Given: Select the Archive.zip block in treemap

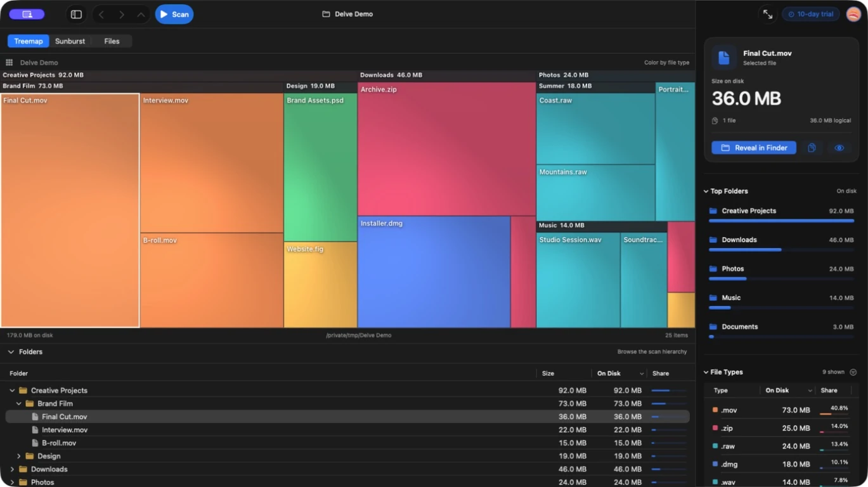Looking at the screenshot, I should click(446, 149).
